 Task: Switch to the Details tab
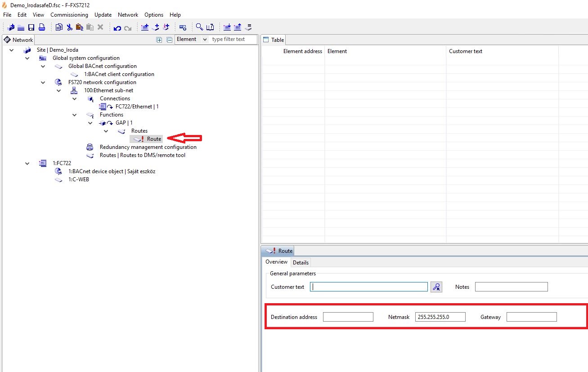(x=301, y=262)
